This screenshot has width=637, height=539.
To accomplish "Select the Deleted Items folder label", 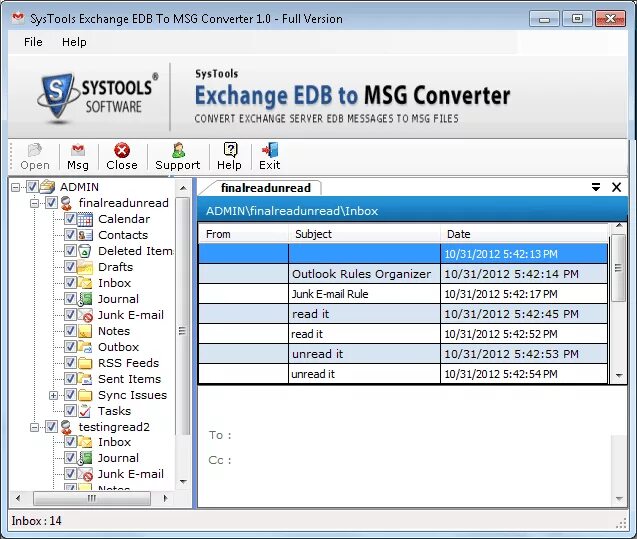I will coord(136,251).
